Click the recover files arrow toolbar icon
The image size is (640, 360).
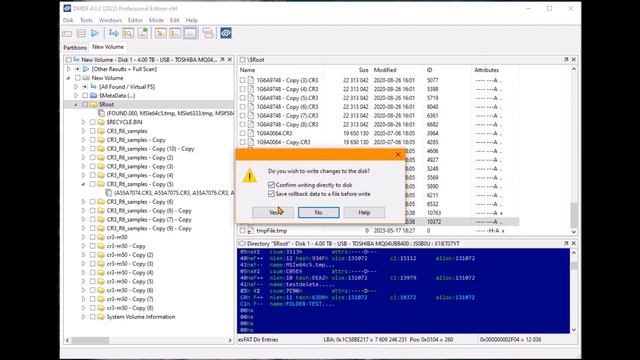pos(113,33)
